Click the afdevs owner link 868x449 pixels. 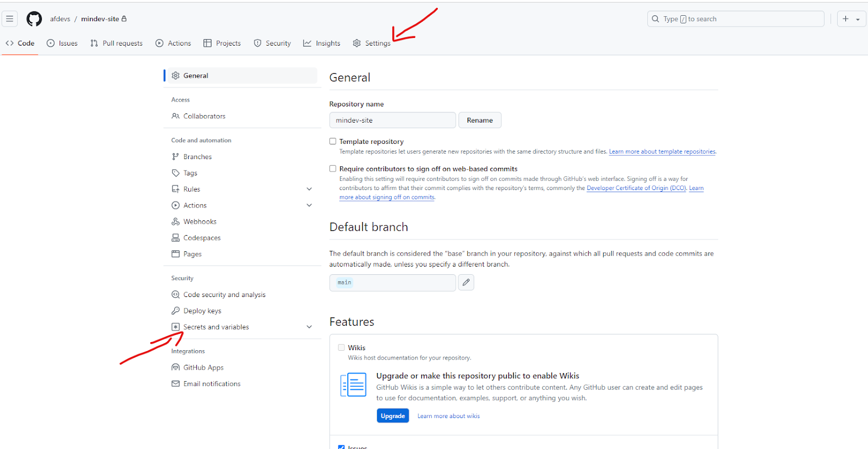(x=60, y=18)
